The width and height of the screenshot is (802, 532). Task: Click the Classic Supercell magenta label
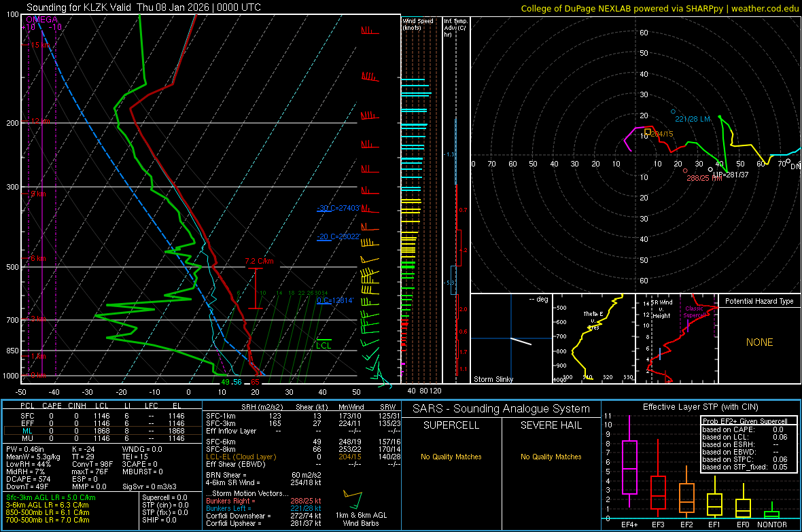(694, 312)
